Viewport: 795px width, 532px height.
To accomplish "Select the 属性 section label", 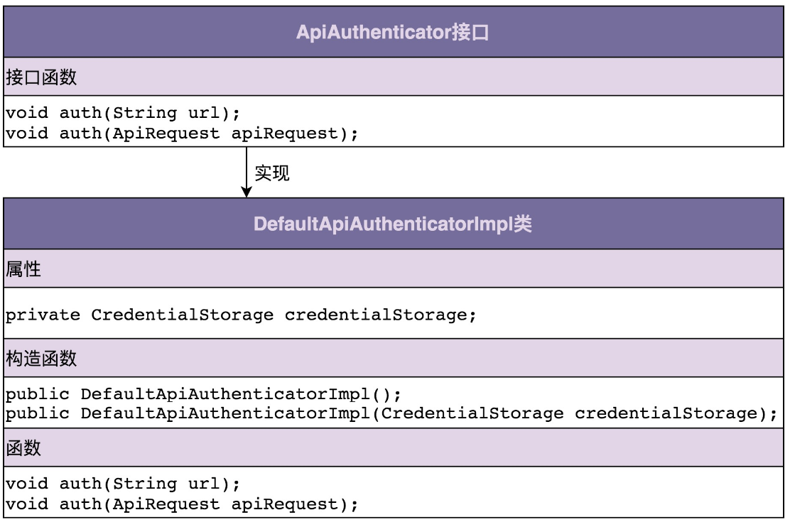I will click(24, 269).
